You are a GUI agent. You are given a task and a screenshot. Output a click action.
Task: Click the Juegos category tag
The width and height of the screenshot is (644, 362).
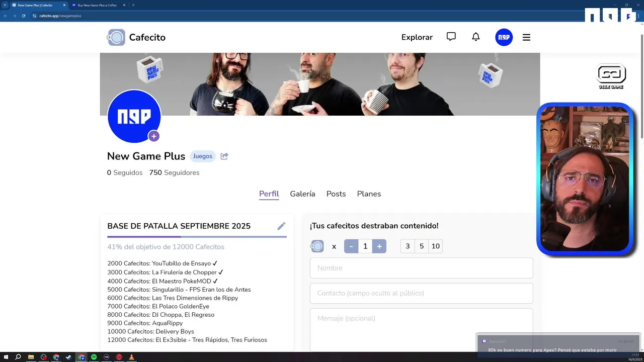click(x=203, y=156)
